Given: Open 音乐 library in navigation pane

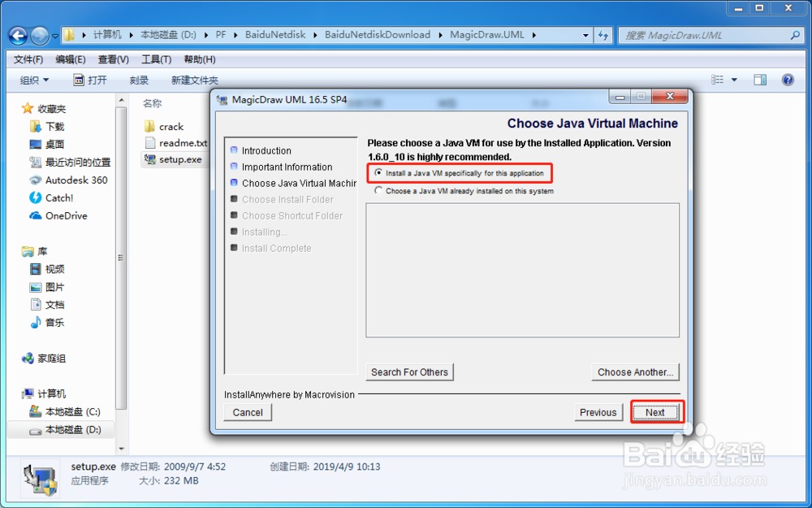Looking at the screenshot, I should 47,323.
